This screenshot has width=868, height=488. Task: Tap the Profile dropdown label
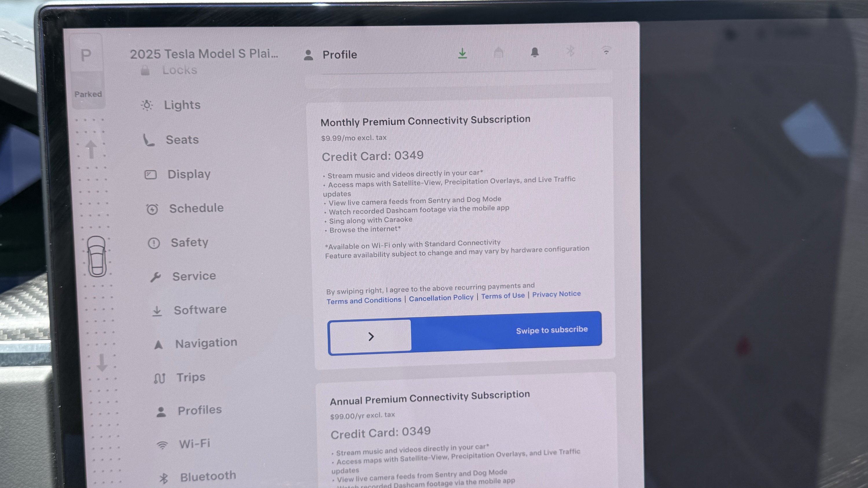tap(340, 55)
